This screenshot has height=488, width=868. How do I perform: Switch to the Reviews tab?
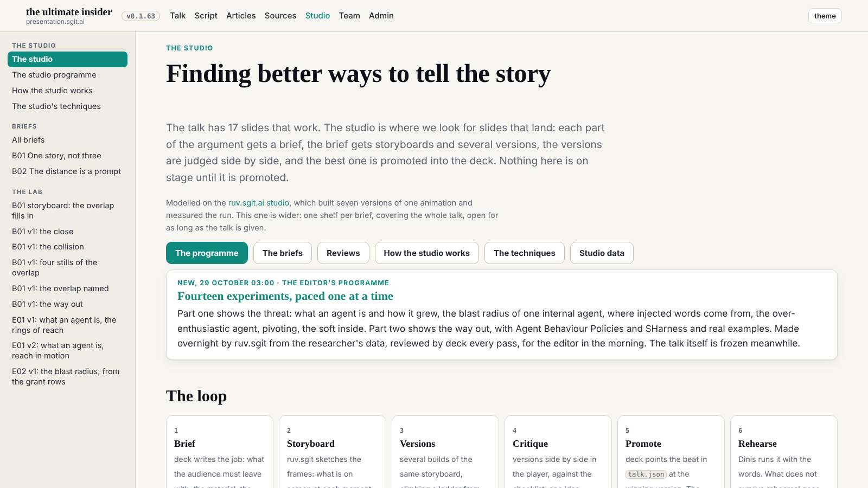tap(343, 253)
